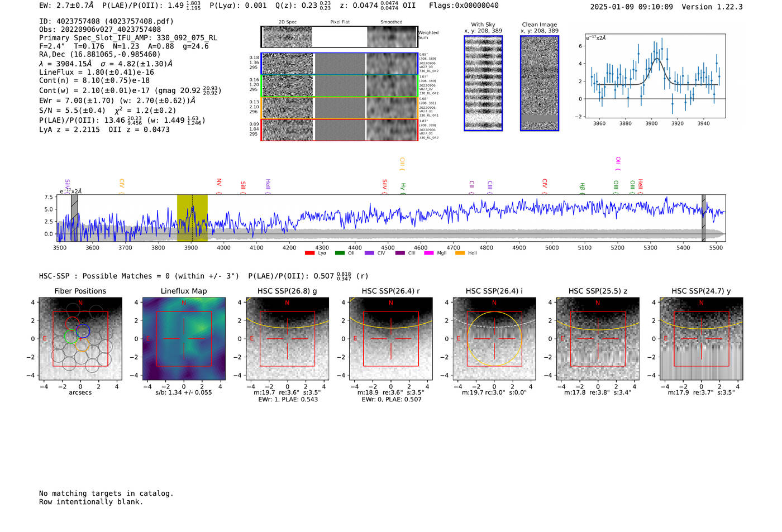782x532 pixels.
Task: Select the blue-outlined 2D spectrum row
Action: click(x=339, y=64)
